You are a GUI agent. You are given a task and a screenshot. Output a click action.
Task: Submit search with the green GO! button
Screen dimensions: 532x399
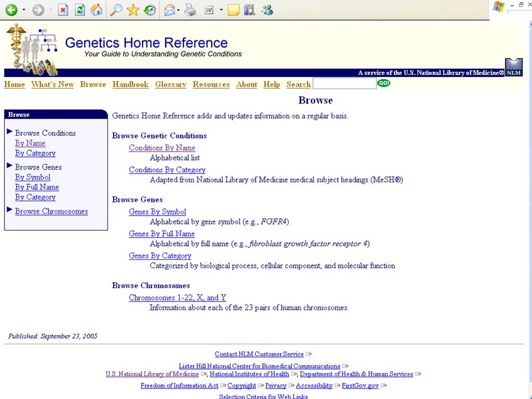pos(383,83)
